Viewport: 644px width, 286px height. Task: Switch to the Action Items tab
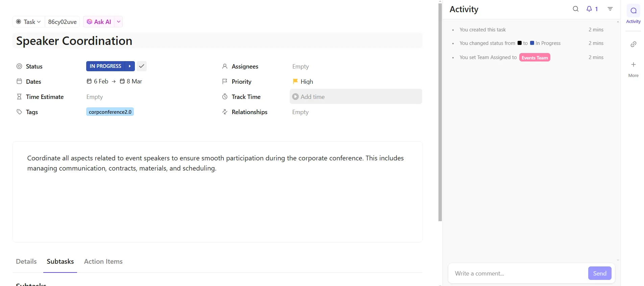(x=103, y=261)
